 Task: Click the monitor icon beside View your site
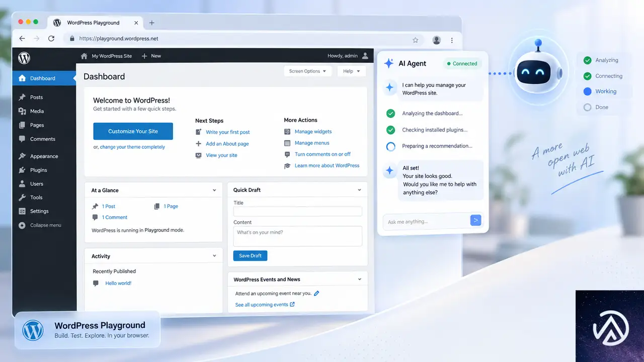pyautogui.click(x=199, y=155)
